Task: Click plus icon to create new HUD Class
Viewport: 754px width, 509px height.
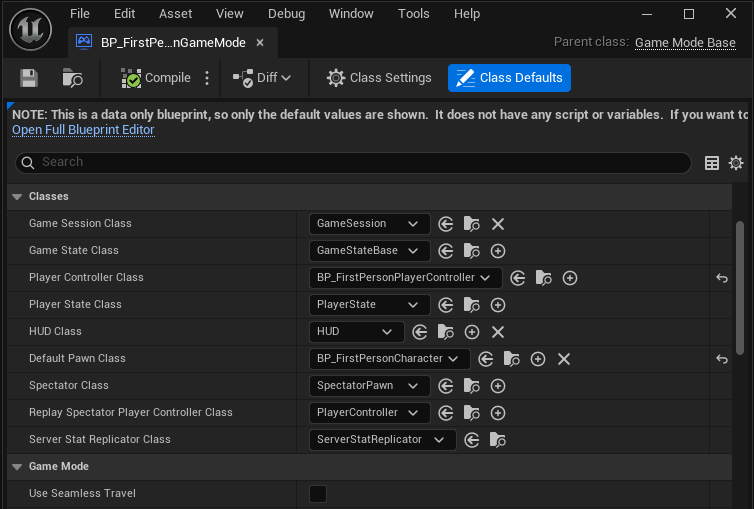Action: (x=472, y=332)
